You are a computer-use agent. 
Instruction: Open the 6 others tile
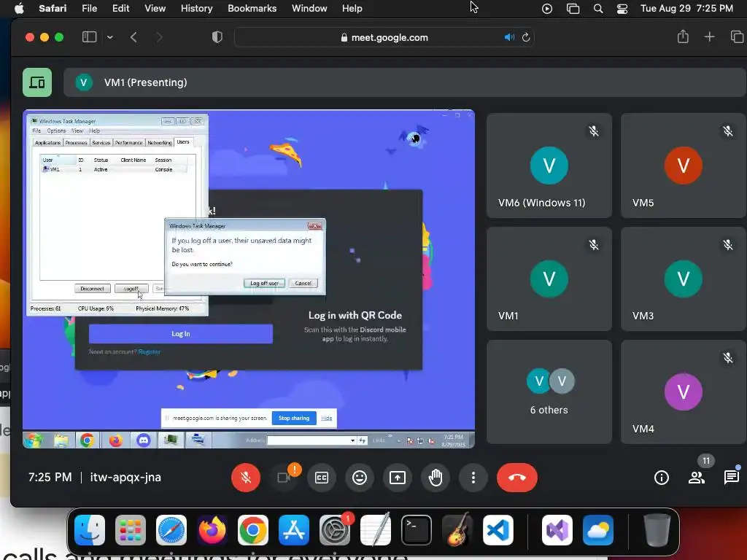coord(549,392)
